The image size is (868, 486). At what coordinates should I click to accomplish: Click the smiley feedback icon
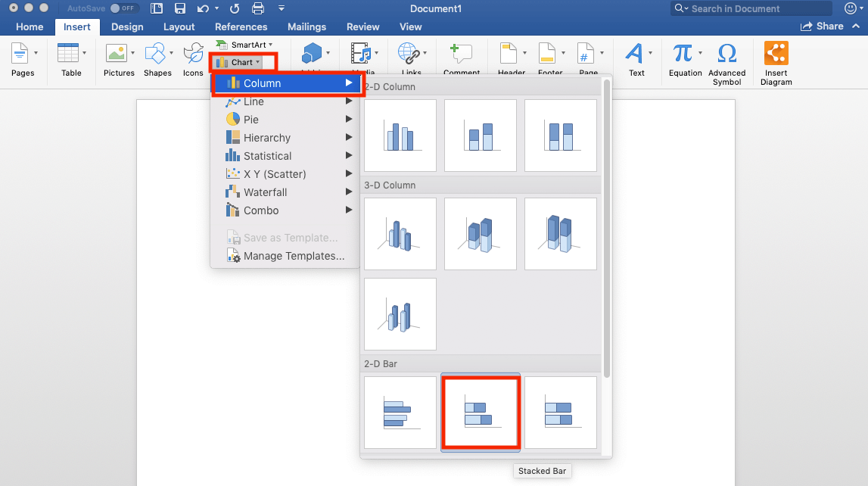point(851,8)
